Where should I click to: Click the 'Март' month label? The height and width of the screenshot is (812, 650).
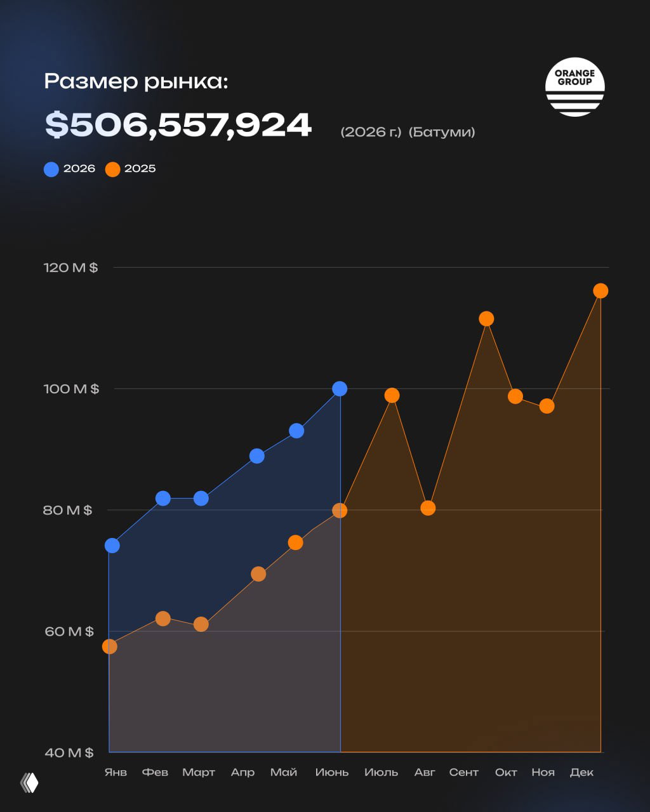coord(199,773)
